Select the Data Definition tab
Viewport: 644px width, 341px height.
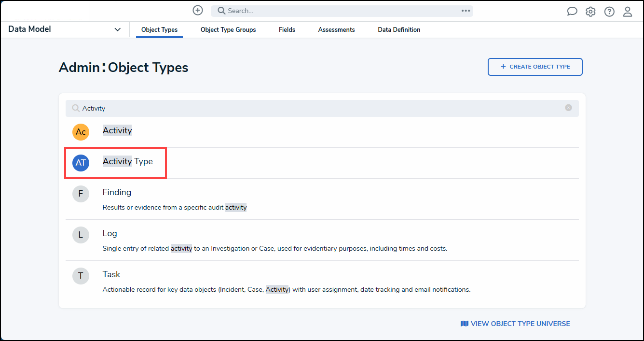pyautogui.click(x=399, y=29)
